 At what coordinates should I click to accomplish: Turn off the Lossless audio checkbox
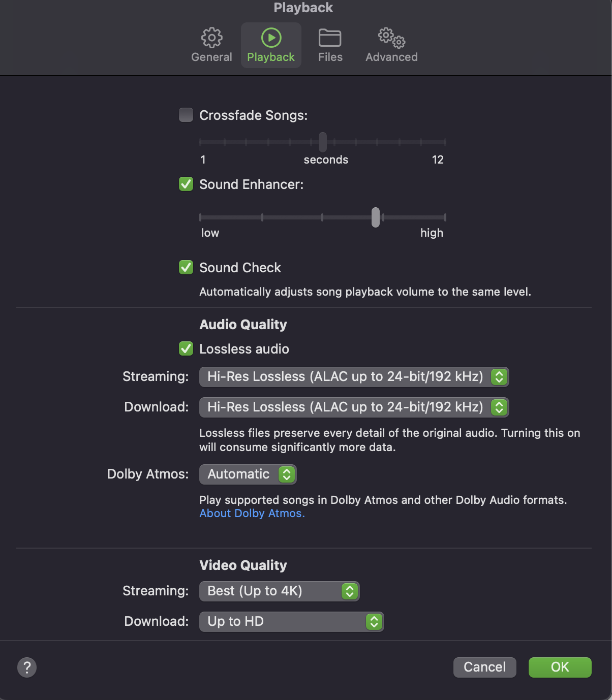(186, 348)
